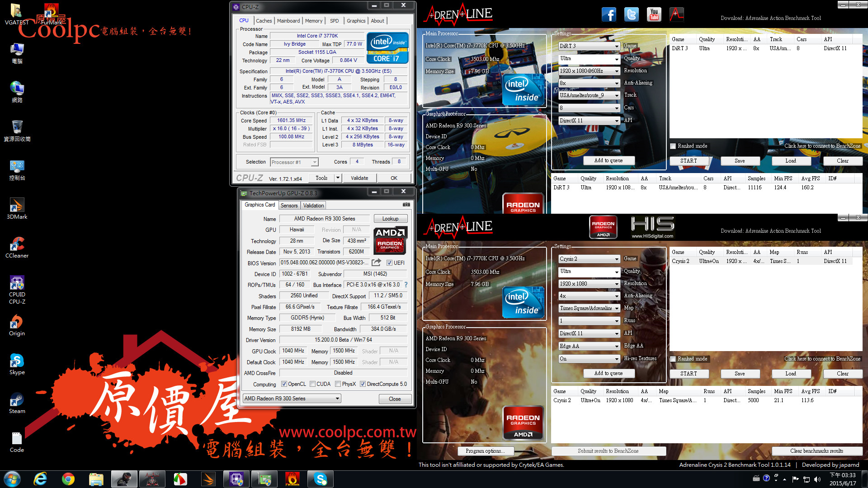Viewport: 868px width, 488px height.
Task: Click the www.HISdigital.com banner in the Crysis 2 tool
Action: 652,227
